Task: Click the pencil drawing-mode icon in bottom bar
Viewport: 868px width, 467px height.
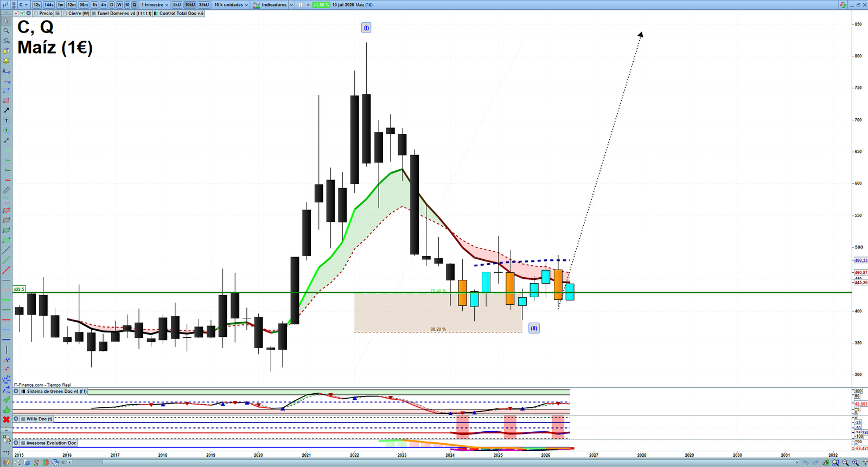Action: (x=7, y=463)
